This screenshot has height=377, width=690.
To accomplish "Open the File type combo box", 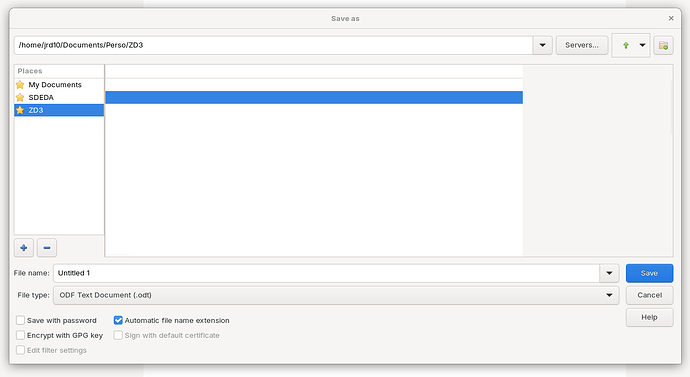I will tap(336, 295).
